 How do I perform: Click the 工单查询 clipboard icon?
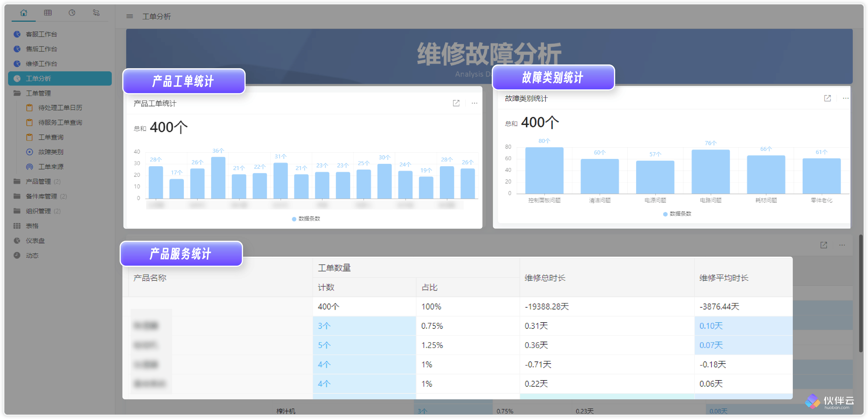pyautogui.click(x=30, y=137)
